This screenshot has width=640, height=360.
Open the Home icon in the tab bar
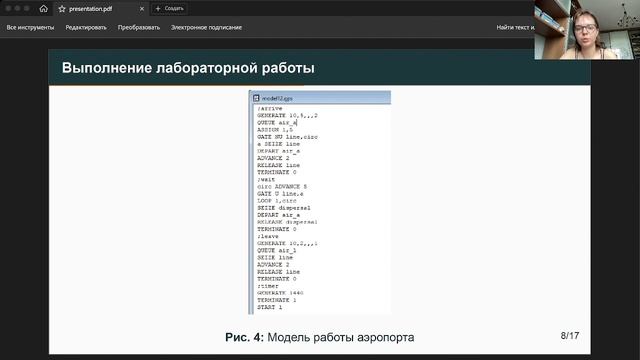coord(43,9)
